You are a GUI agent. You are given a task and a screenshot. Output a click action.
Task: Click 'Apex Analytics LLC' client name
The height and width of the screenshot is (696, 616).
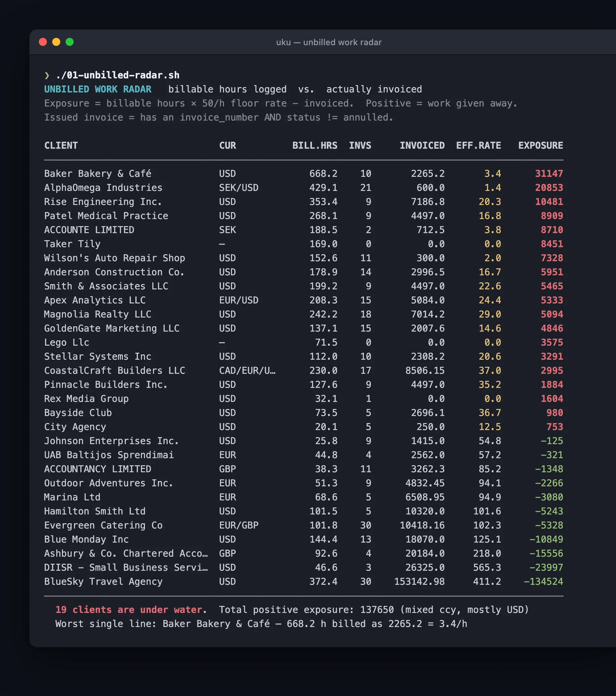95,300
